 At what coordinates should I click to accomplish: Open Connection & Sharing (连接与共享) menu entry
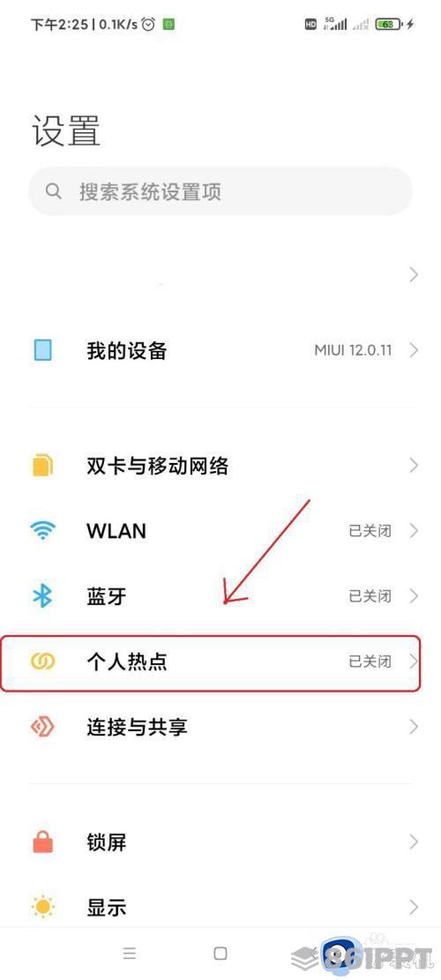point(220,727)
